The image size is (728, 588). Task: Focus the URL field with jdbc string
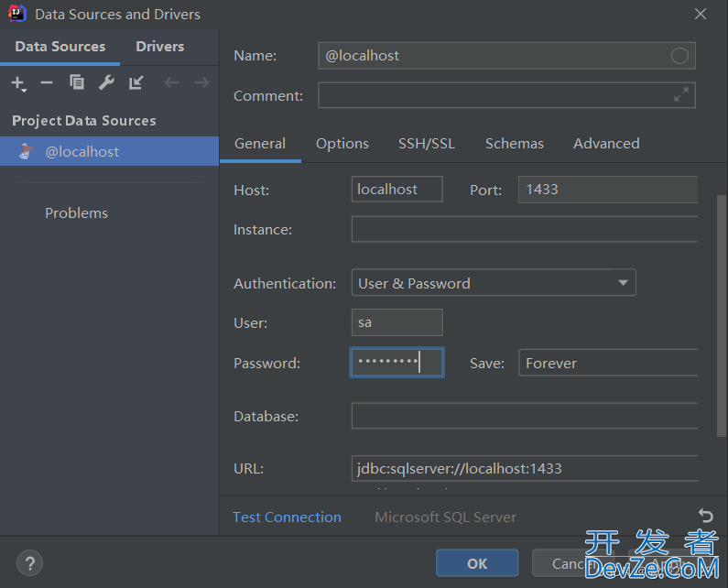click(524, 468)
